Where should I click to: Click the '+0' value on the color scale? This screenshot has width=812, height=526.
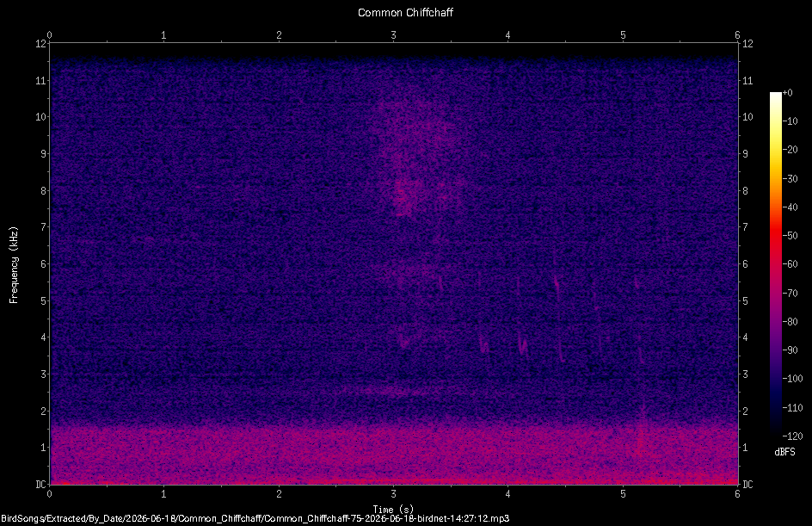(788, 93)
